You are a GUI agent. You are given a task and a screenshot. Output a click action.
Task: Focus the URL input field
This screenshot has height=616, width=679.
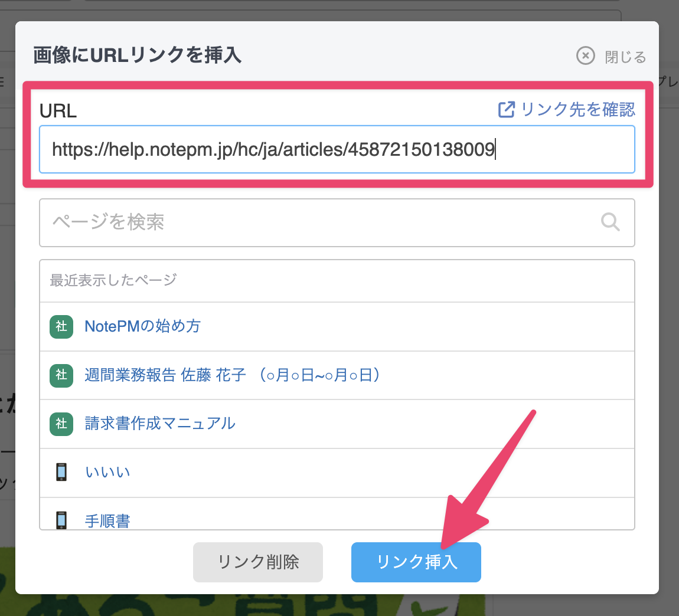(337, 149)
